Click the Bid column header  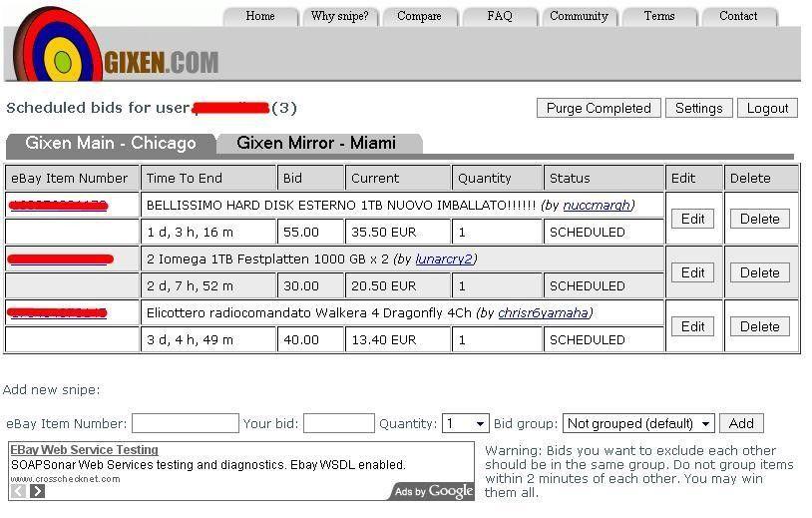point(310,179)
